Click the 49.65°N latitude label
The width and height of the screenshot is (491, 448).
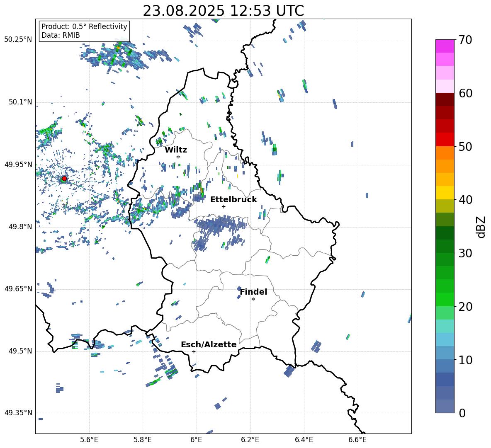click(x=18, y=288)
